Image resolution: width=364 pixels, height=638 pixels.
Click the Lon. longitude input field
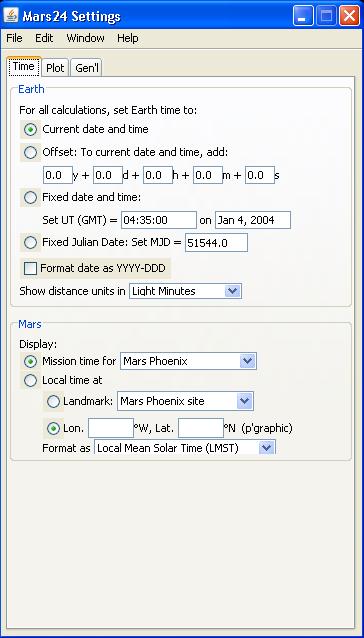[111, 428]
